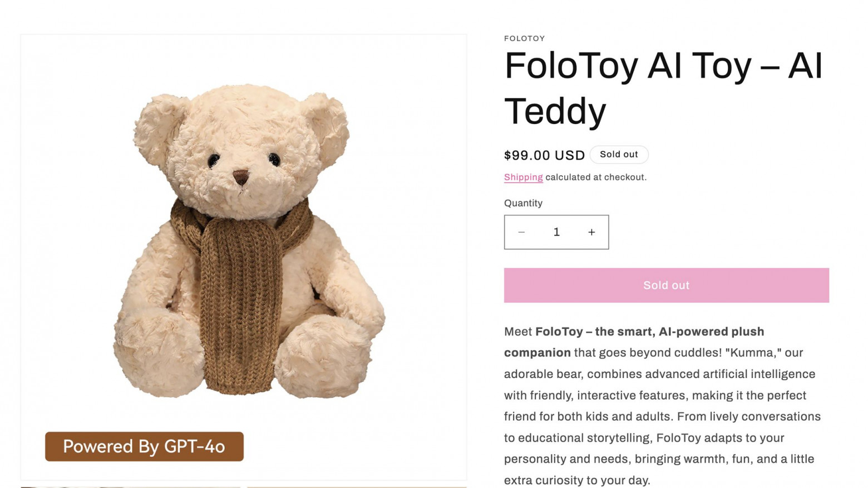Increase quantity with the plus stepper

(x=591, y=232)
